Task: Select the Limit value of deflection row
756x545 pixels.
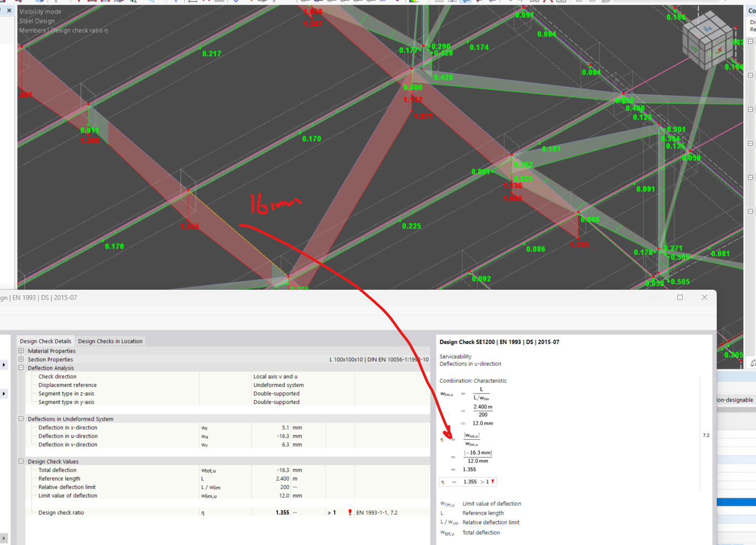Action: [x=68, y=496]
